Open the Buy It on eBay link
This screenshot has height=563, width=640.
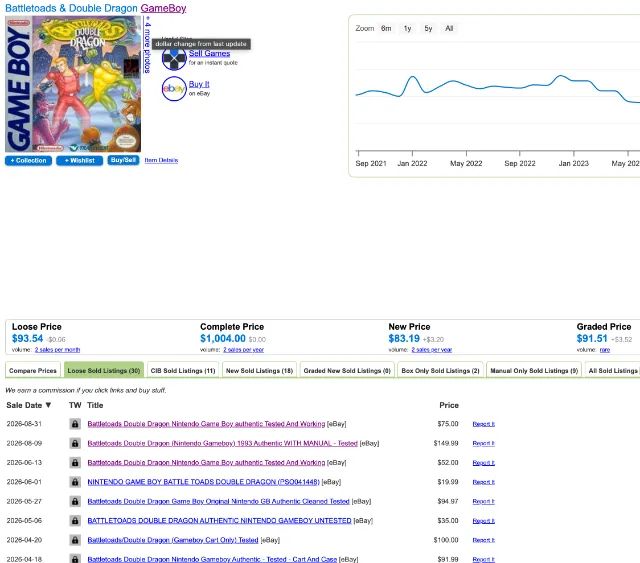199,84
